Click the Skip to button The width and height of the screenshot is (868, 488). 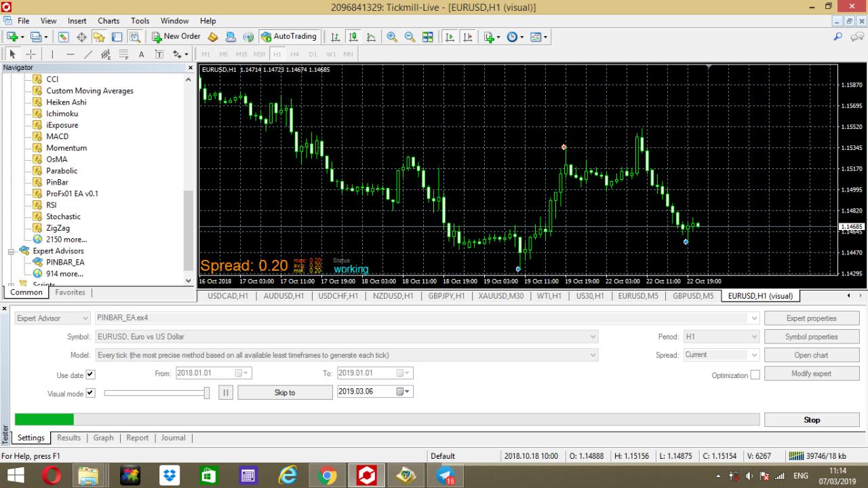point(285,392)
